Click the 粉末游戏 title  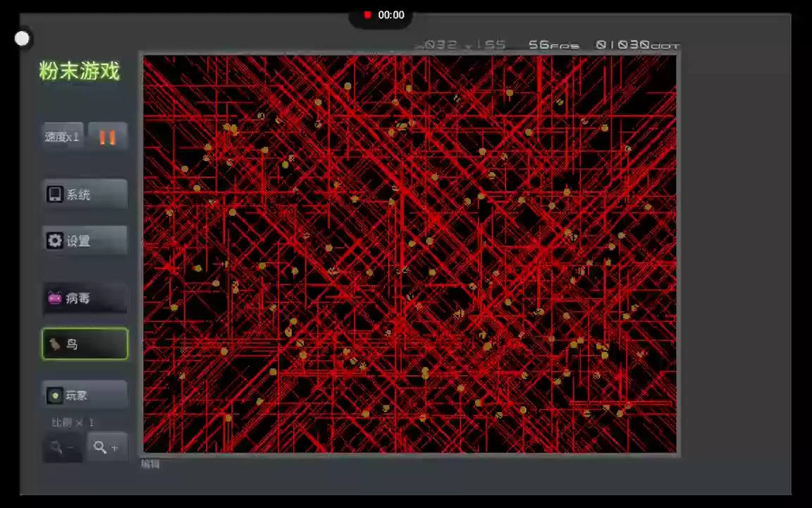click(80, 71)
